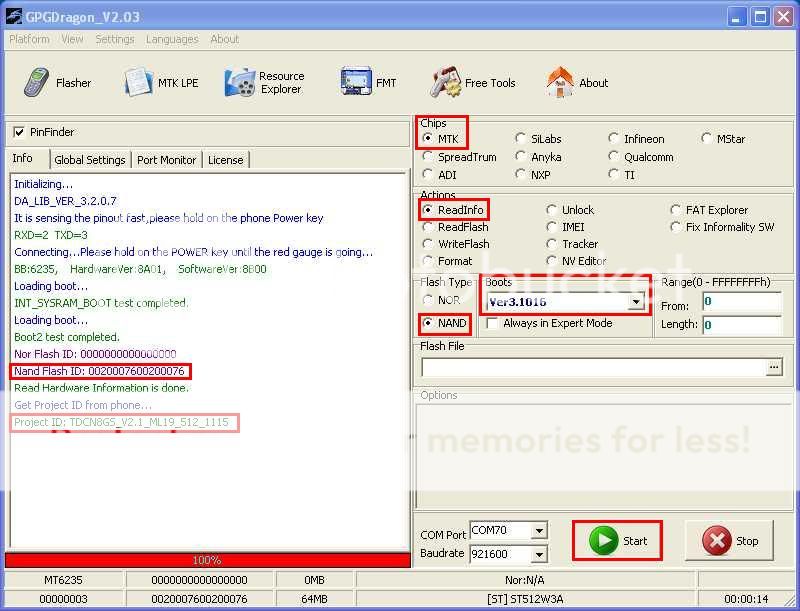Open the About menu in menu bar

pyautogui.click(x=224, y=39)
